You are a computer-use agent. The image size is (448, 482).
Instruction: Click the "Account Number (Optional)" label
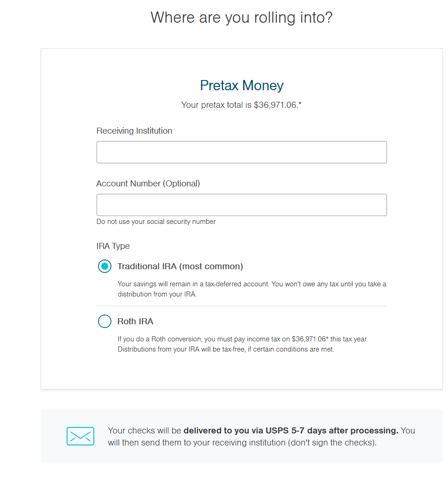(148, 184)
